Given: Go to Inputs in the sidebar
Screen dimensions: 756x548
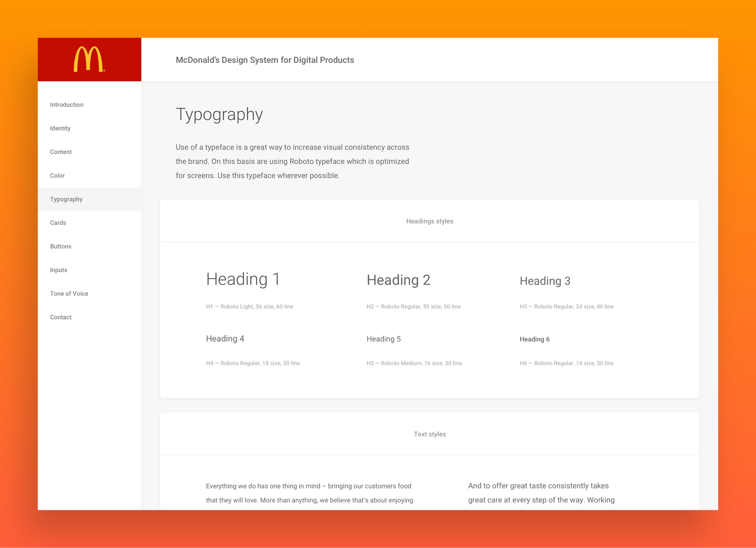Looking at the screenshot, I should tap(59, 270).
